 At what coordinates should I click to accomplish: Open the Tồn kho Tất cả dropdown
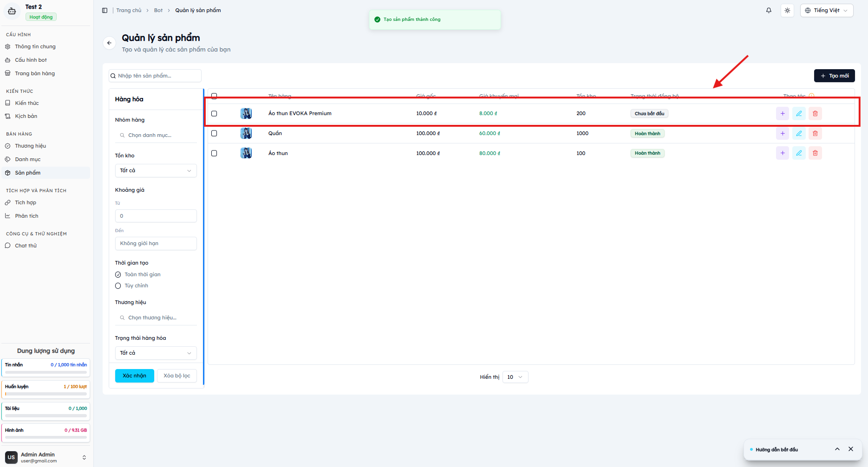coord(156,170)
